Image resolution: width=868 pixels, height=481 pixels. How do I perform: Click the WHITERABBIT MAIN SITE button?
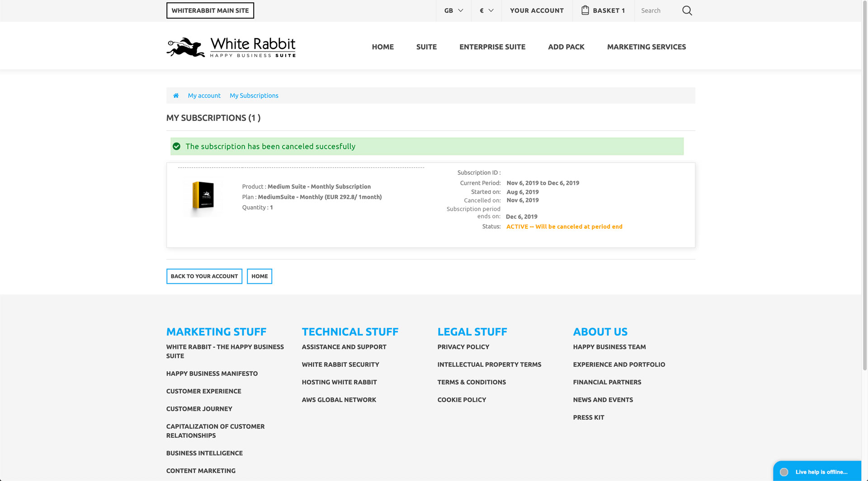point(210,10)
